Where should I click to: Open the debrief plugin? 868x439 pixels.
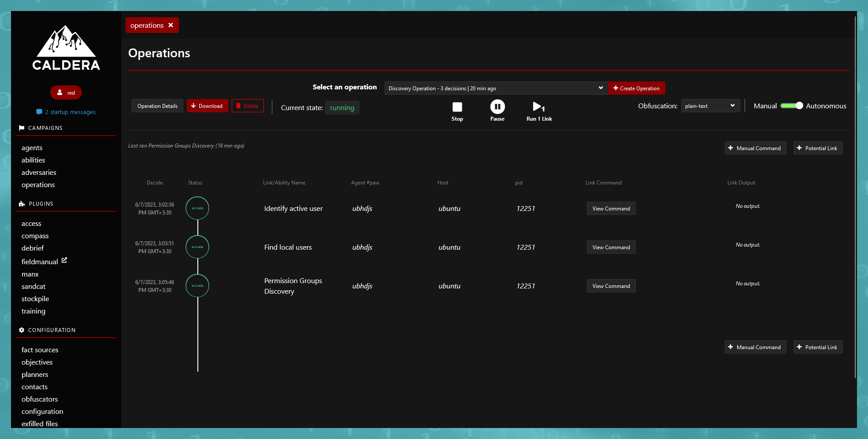click(x=33, y=248)
